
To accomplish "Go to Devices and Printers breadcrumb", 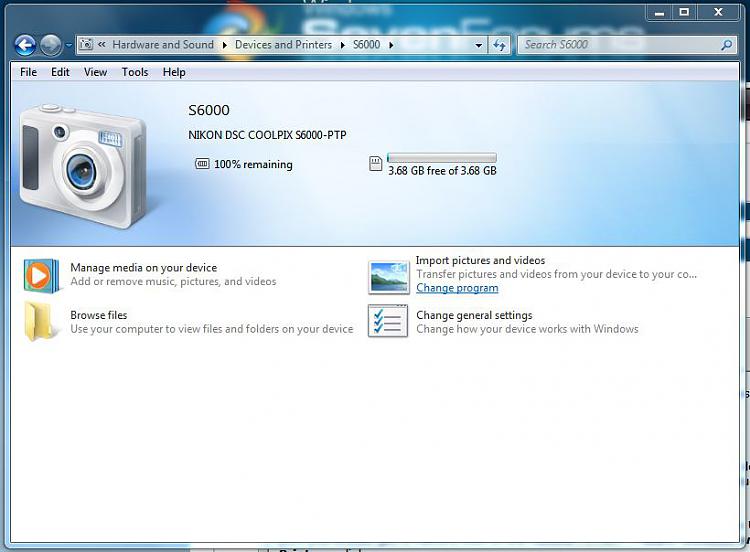I will 283,44.
